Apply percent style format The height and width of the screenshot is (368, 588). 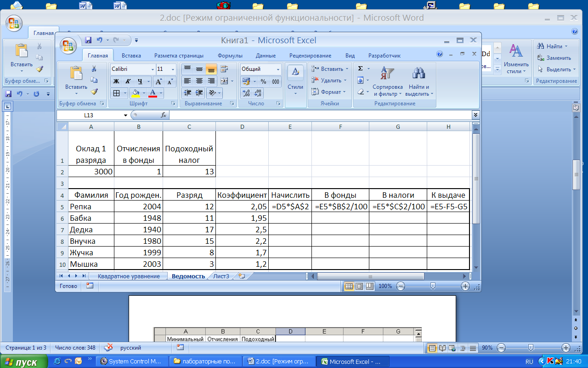click(263, 81)
